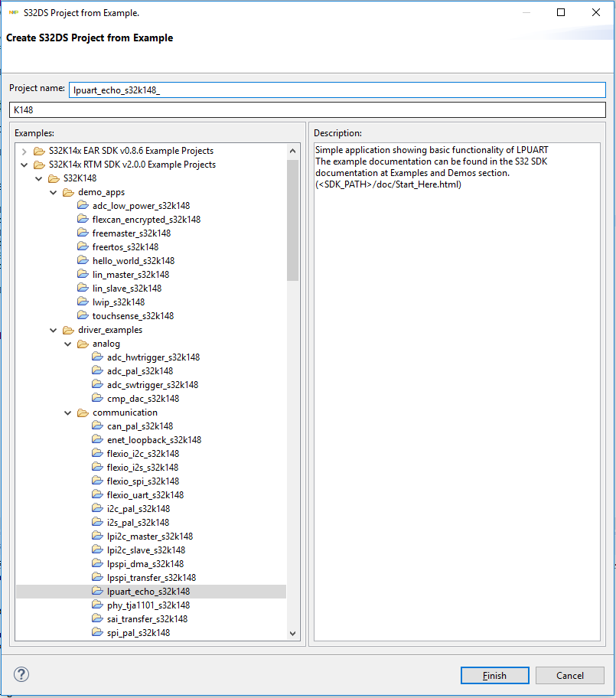Close the dialog window

coord(596,12)
